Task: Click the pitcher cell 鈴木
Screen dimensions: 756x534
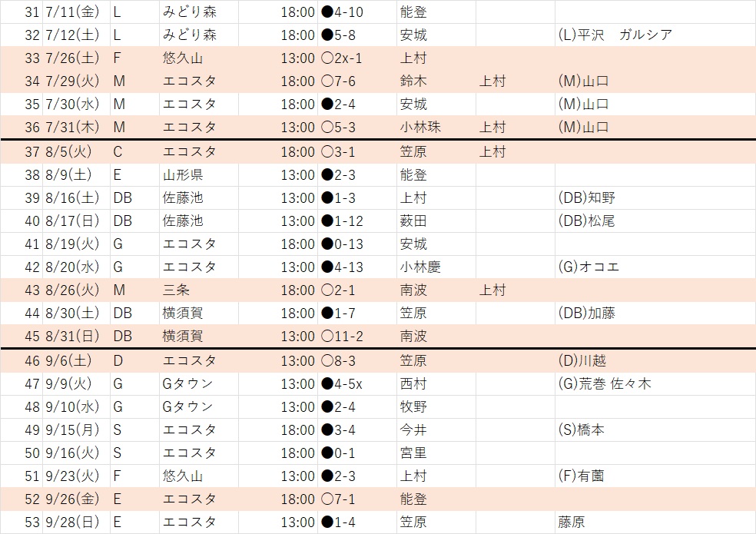Action: click(x=413, y=81)
